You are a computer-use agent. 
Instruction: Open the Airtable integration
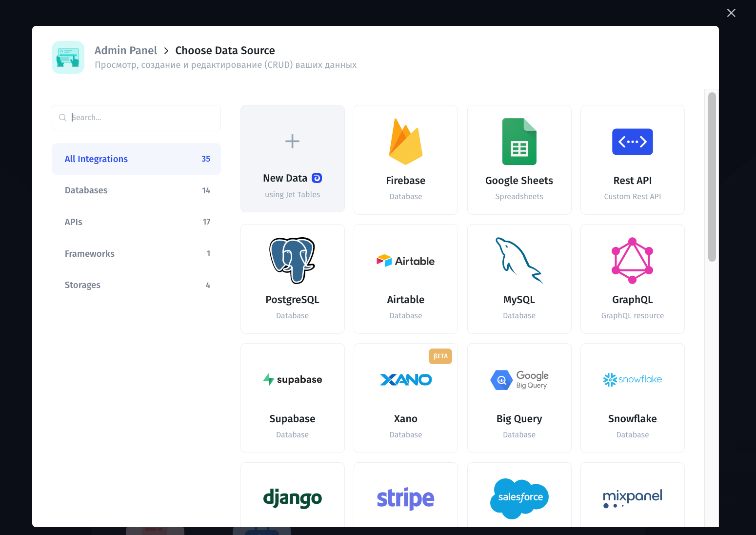coord(405,278)
